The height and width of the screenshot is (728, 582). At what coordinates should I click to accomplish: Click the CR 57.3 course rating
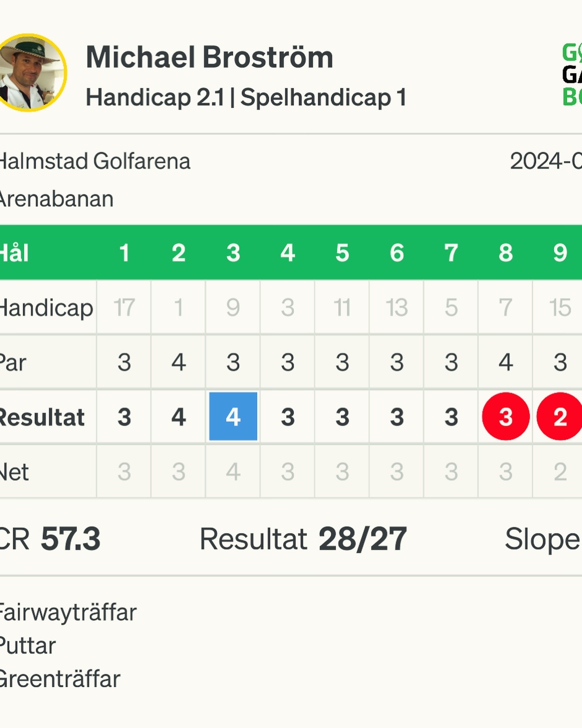50,539
